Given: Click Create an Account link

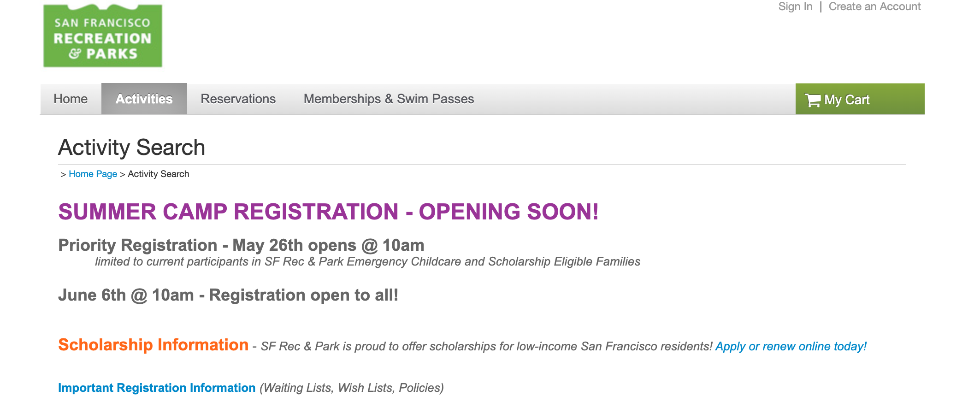Looking at the screenshot, I should pyautogui.click(x=874, y=6).
